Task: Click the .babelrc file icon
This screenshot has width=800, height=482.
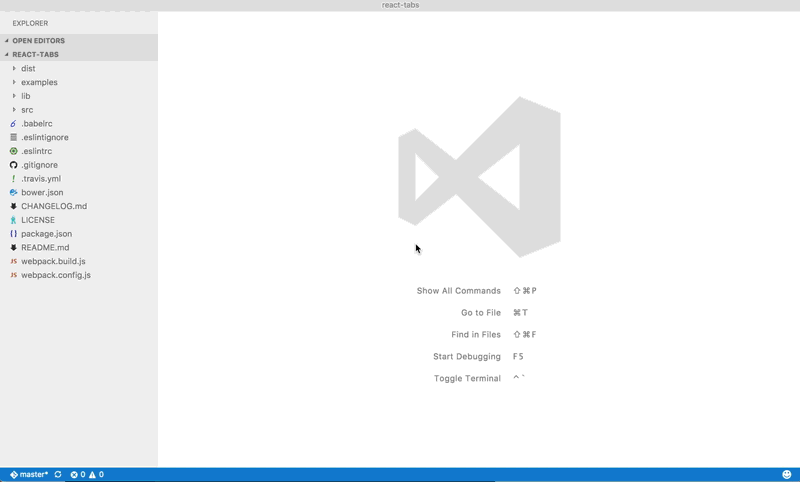Action: click(13, 123)
